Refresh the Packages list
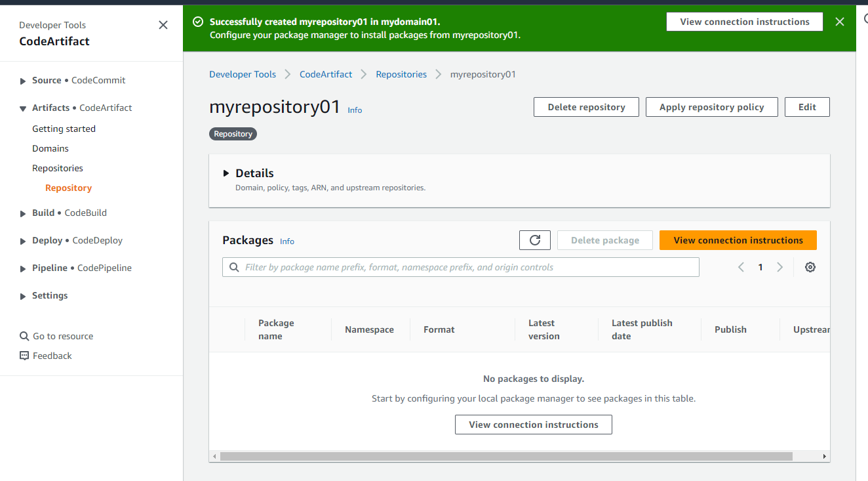This screenshot has width=868, height=481. click(x=535, y=240)
